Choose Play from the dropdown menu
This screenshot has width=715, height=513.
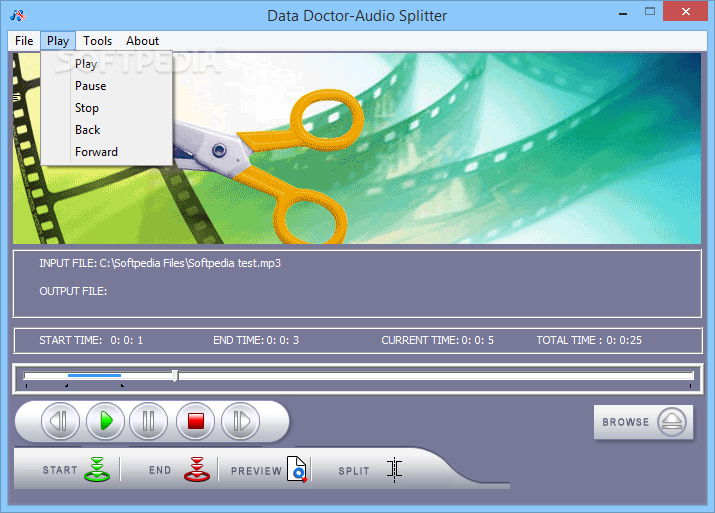tap(107, 64)
